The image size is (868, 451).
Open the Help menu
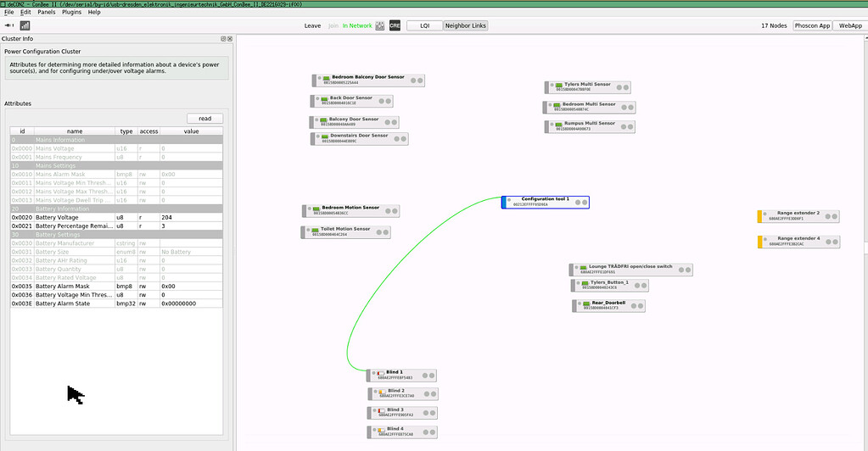pyautogui.click(x=94, y=12)
